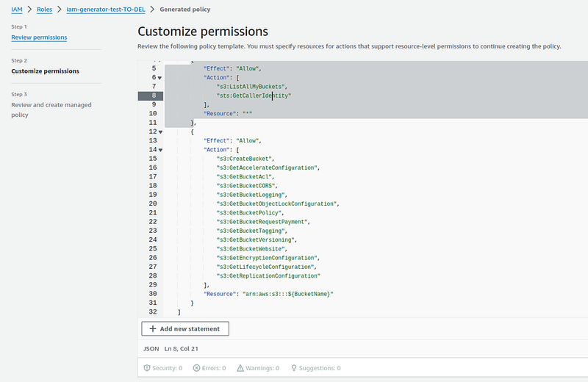Viewport: 588px width, 382px height.
Task: Click the Warnings triangle icon
Action: [x=240, y=368]
